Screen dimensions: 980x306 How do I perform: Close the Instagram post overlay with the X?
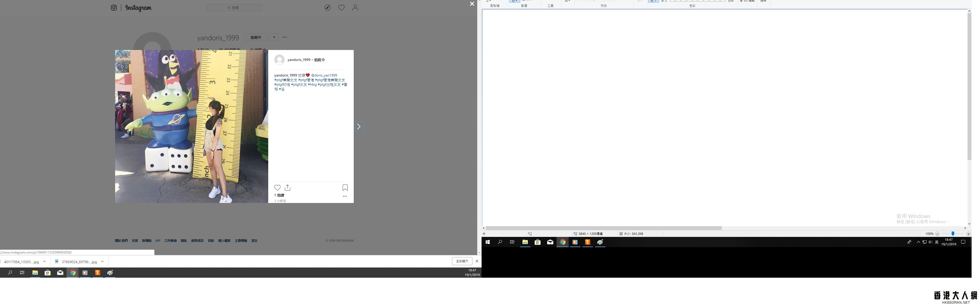click(x=472, y=4)
